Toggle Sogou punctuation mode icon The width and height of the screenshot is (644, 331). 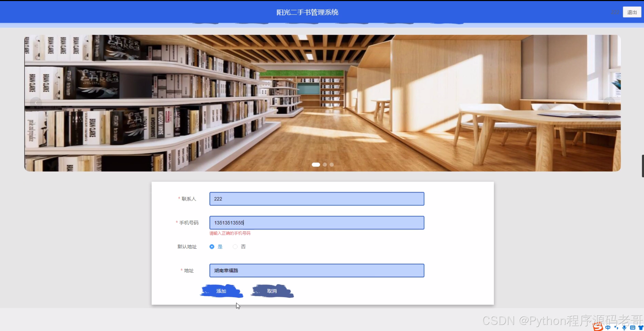coord(616,327)
